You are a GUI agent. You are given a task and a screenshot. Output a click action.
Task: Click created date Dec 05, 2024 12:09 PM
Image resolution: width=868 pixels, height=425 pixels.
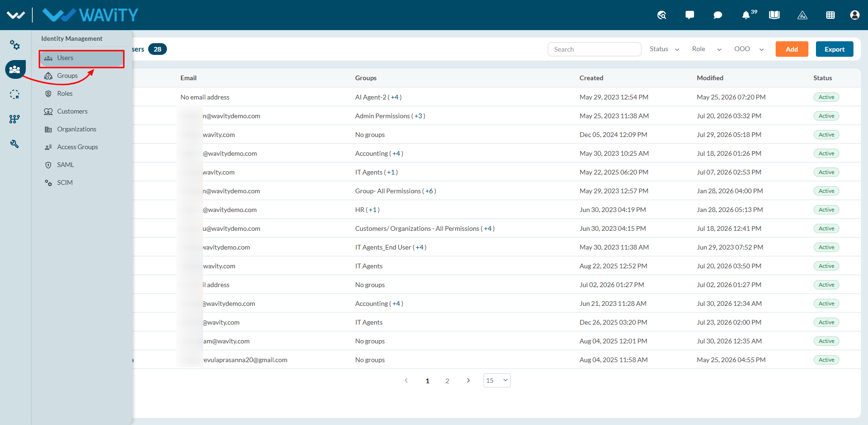(613, 135)
